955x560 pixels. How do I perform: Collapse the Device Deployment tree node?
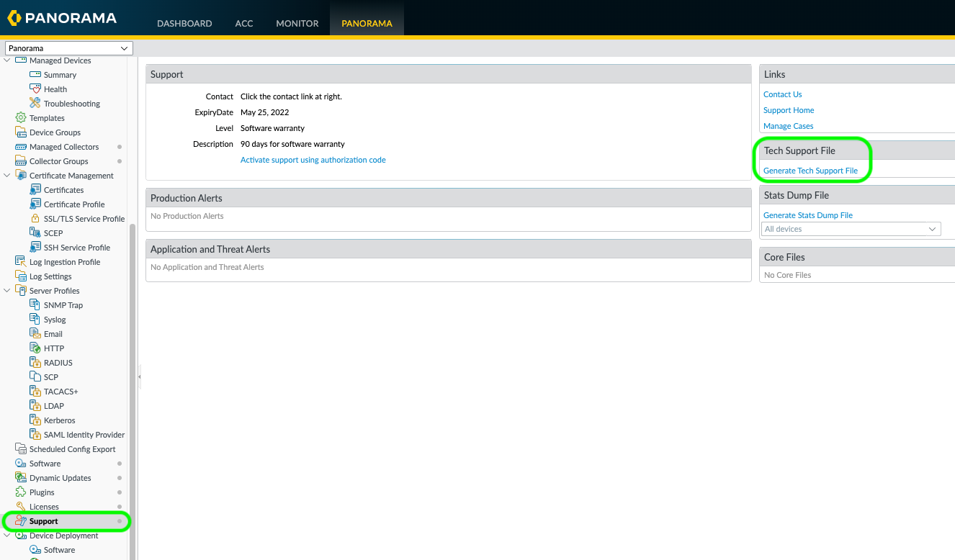pos(7,536)
